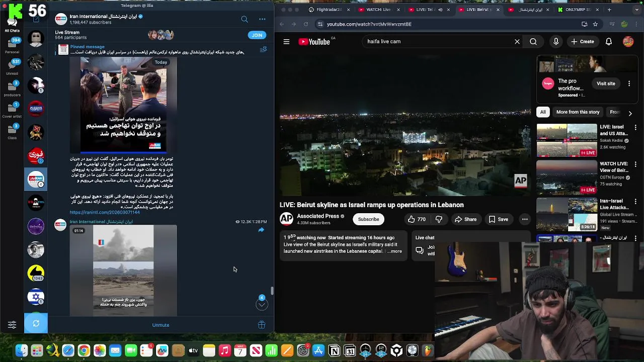Select Cover artist folder in Telegram
The image size is (644, 362).
[x=12, y=110]
